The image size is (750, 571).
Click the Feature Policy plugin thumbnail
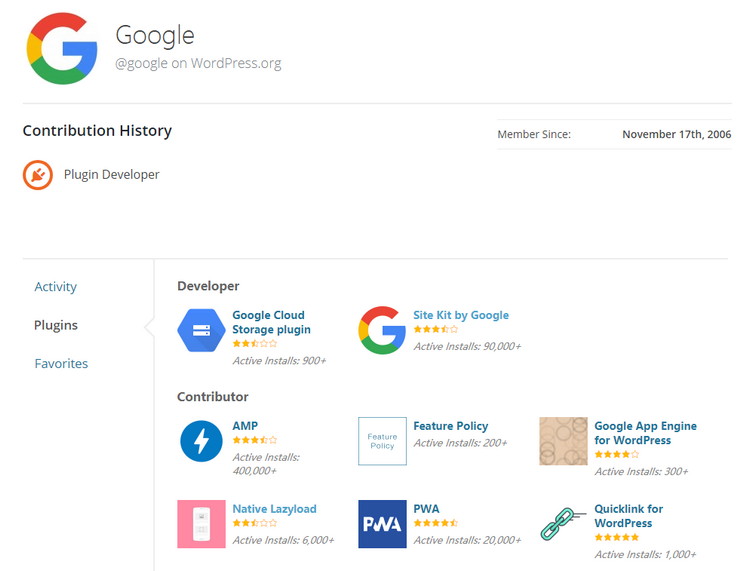[x=382, y=441]
